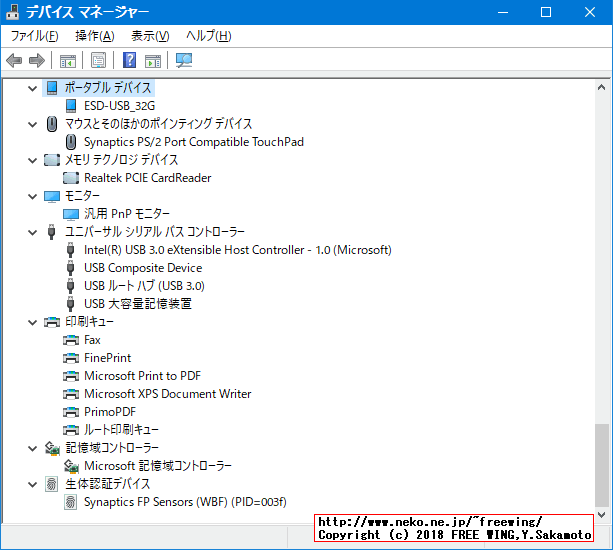Viewport: 613px width, 550px height.
Task: Click the Scan for hardware changes icon
Action: pyautogui.click(x=184, y=61)
